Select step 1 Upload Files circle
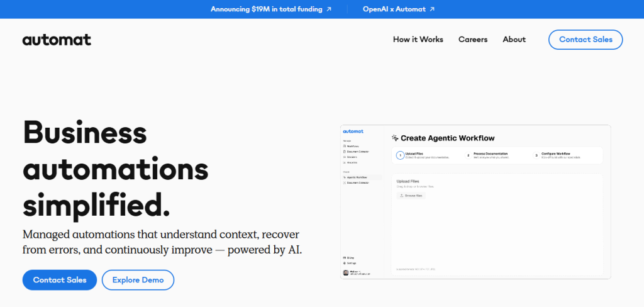Viewport: 644px width, 307px height. pos(399,155)
